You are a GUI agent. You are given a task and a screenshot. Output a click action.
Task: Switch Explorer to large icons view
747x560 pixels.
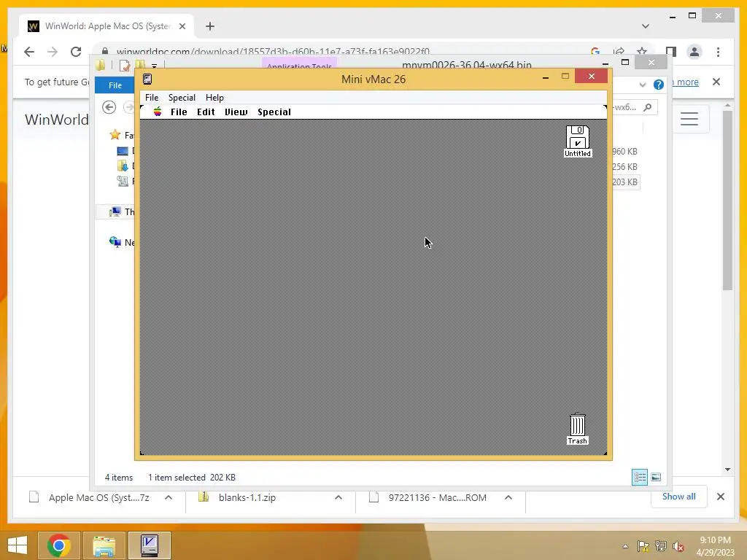click(x=656, y=477)
